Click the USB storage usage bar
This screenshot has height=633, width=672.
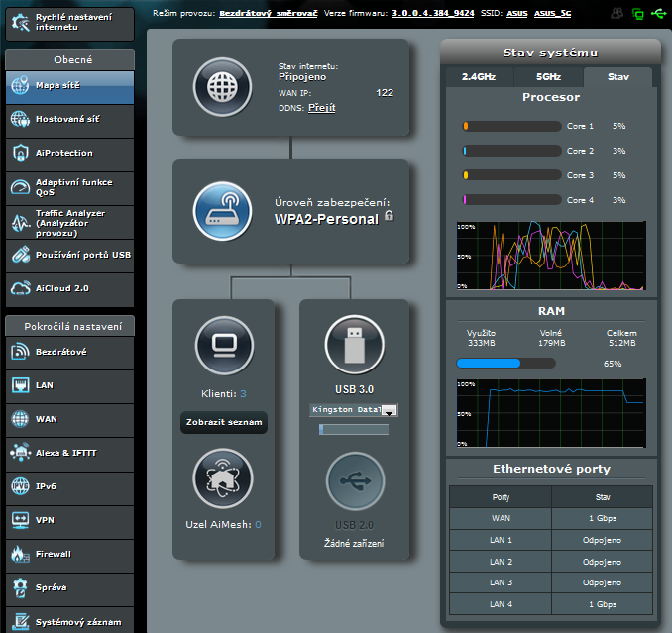(x=354, y=430)
